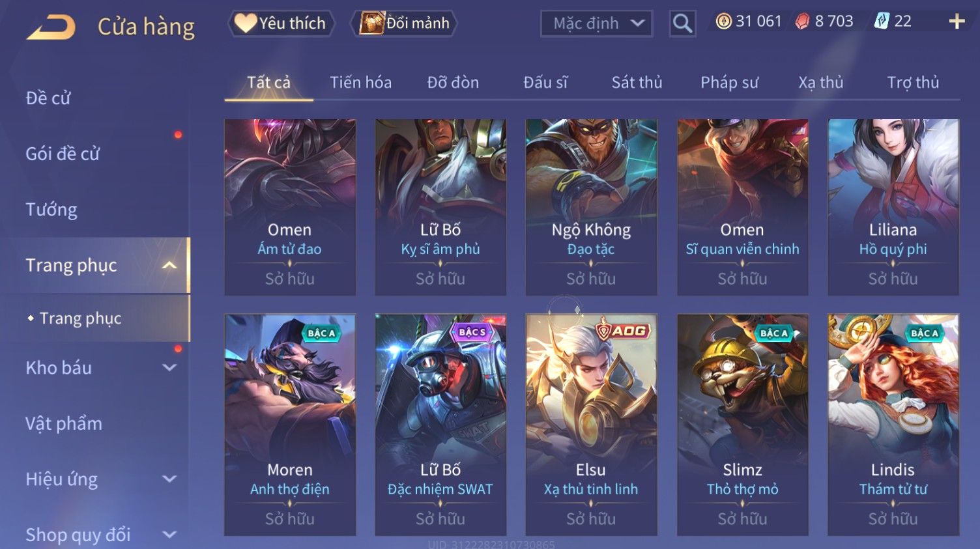This screenshot has width=980, height=549.
Task: Open Đổi mảnh fragment exchange chest
Action: (404, 23)
